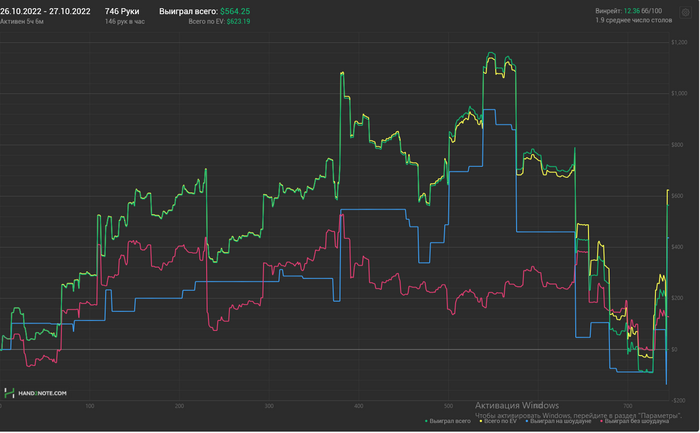The height and width of the screenshot is (433, 700).
Task: Click the $564.25 total winnings value
Action: pyautogui.click(x=235, y=11)
